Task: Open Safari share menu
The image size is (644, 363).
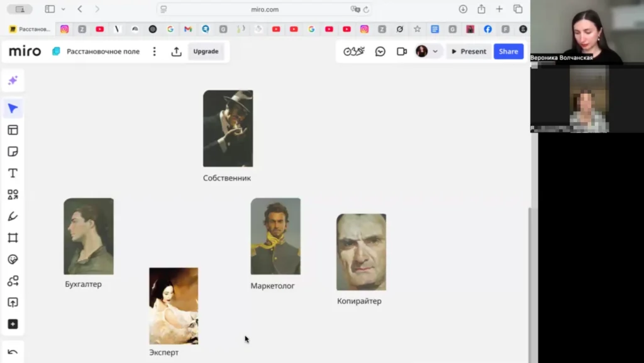Action: pyautogui.click(x=481, y=9)
